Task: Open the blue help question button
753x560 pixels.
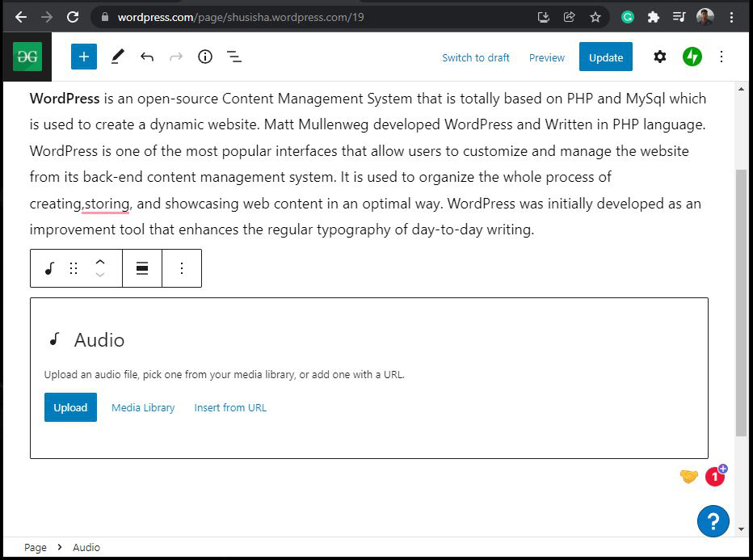Action: (713, 521)
